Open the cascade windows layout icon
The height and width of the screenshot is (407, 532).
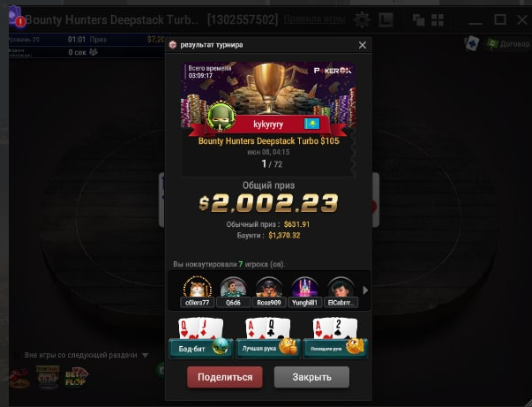[x=418, y=20]
